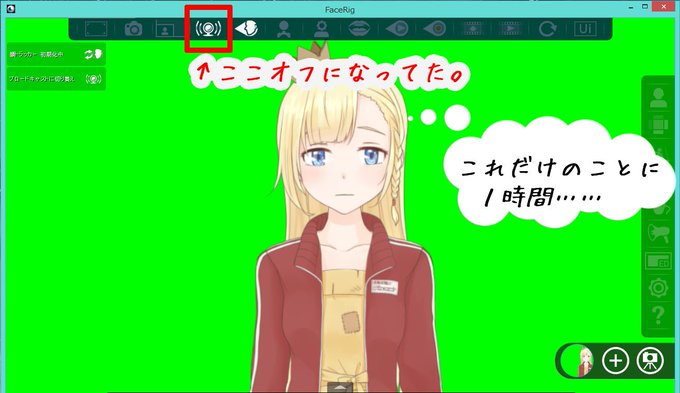680x393 pixels.
Task: Click the avatar with gear icon in toolbar
Action: point(321,29)
